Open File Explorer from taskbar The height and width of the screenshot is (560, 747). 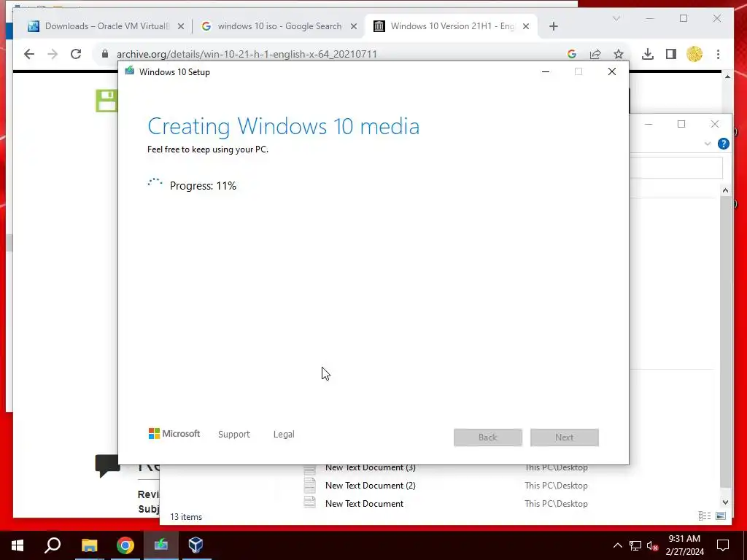(x=89, y=545)
